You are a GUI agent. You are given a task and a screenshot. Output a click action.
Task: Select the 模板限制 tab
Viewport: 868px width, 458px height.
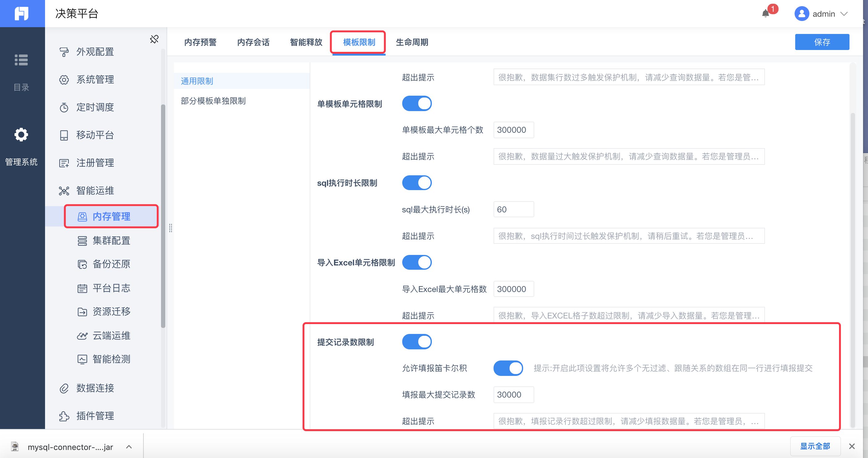[359, 42]
